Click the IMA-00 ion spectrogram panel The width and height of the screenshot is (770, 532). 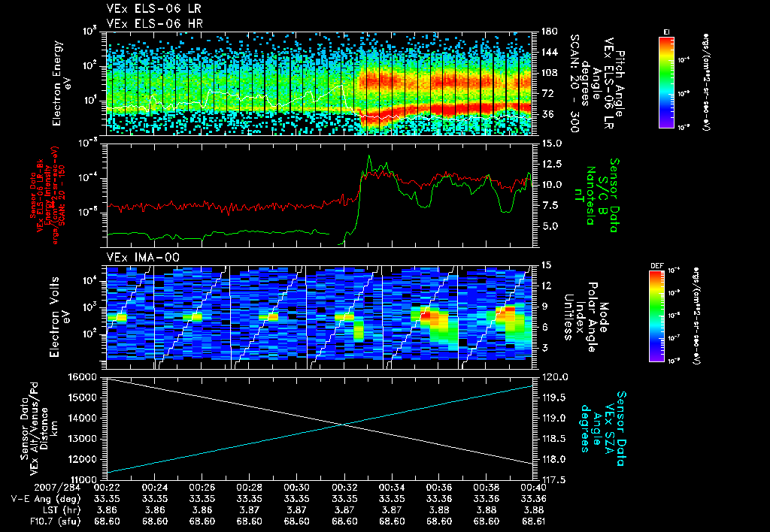[x=320, y=317]
